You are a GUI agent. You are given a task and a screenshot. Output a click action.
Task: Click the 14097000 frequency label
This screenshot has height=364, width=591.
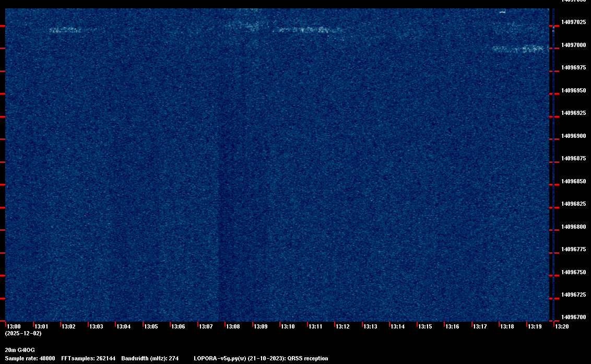pyautogui.click(x=574, y=45)
